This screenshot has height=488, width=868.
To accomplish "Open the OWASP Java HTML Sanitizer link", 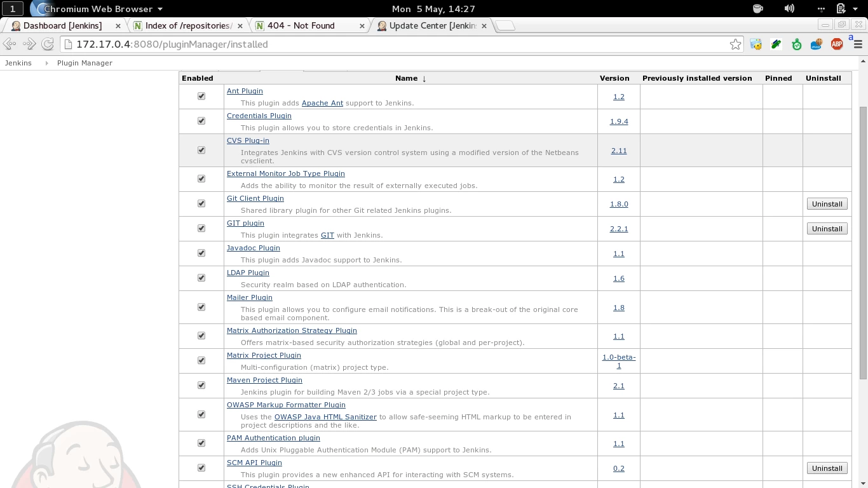I will point(325,417).
